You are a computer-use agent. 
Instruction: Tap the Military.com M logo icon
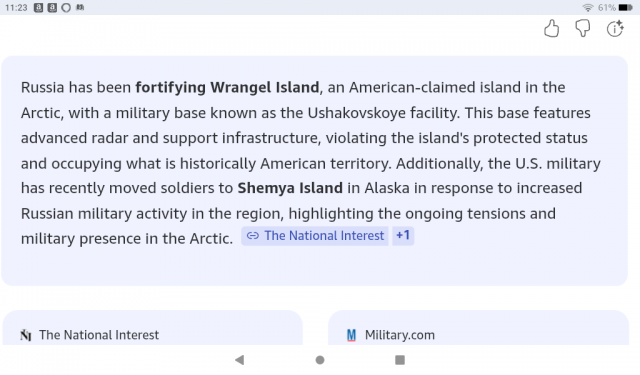(x=351, y=335)
